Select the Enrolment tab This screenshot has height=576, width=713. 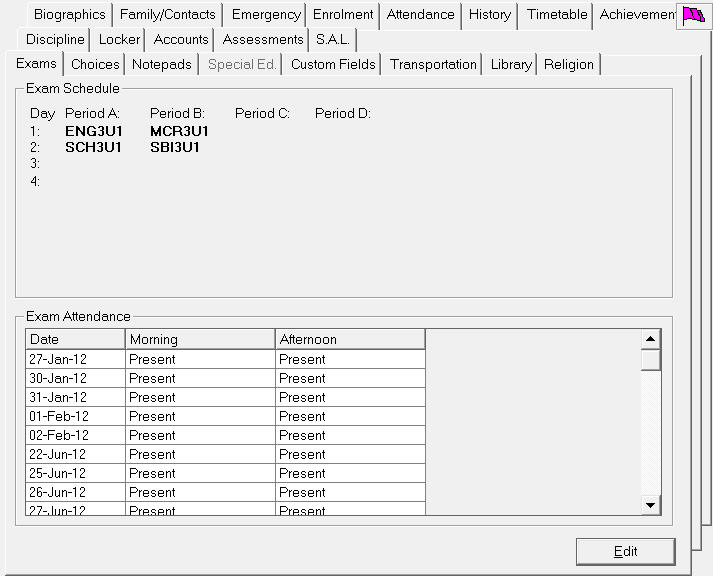343,15
